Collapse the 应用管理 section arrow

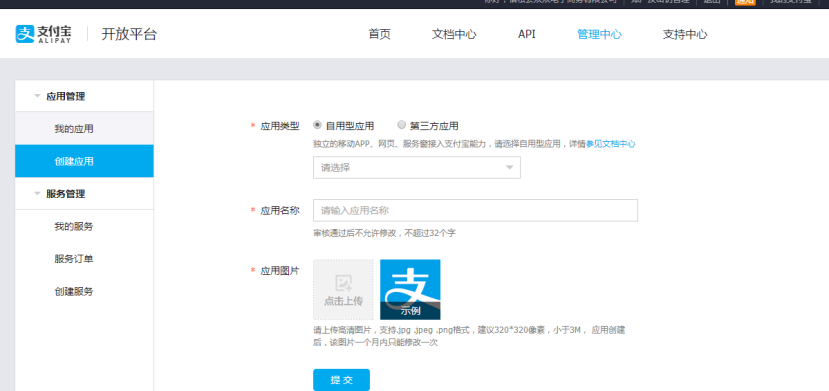pos(37,96)
